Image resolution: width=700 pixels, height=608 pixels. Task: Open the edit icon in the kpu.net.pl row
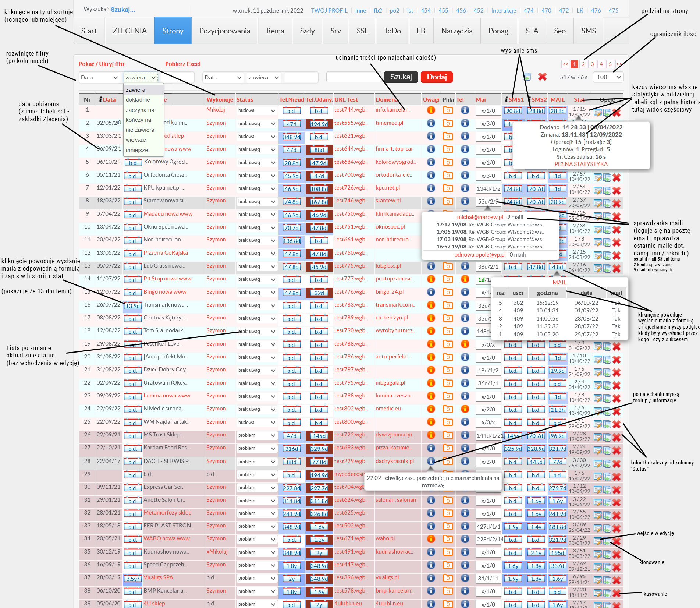tap(597, 191)
